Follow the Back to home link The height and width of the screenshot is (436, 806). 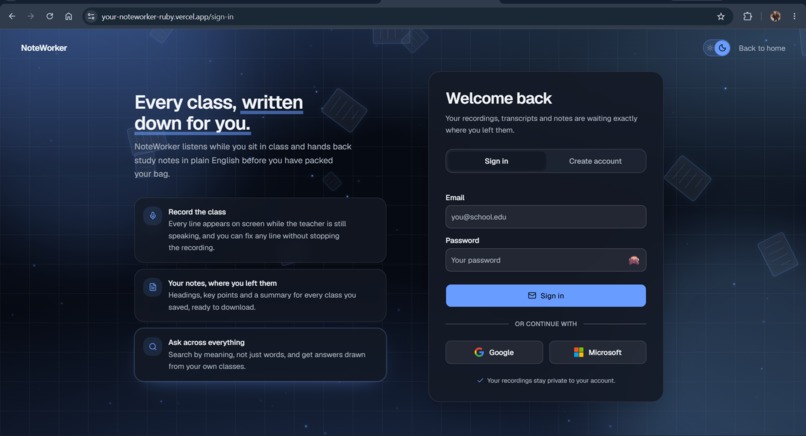tap(762, 48)
